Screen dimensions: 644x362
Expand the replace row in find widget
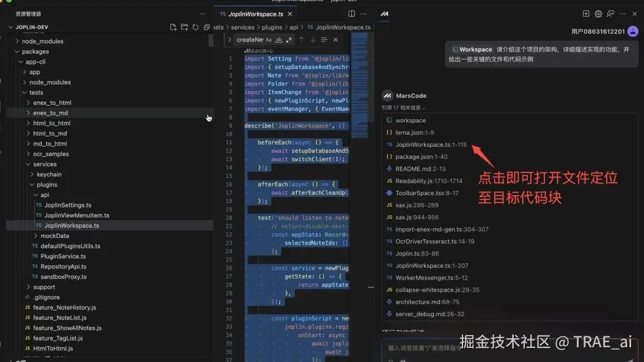(x=229, y=40)
